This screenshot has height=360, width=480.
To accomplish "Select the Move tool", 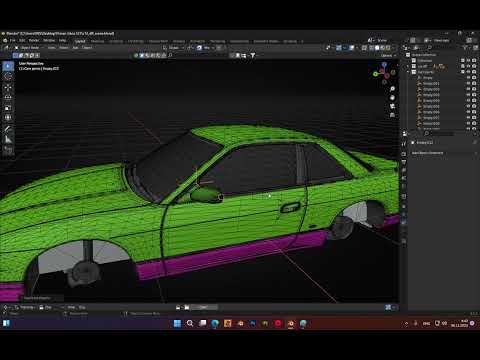I will coord(8,87).
